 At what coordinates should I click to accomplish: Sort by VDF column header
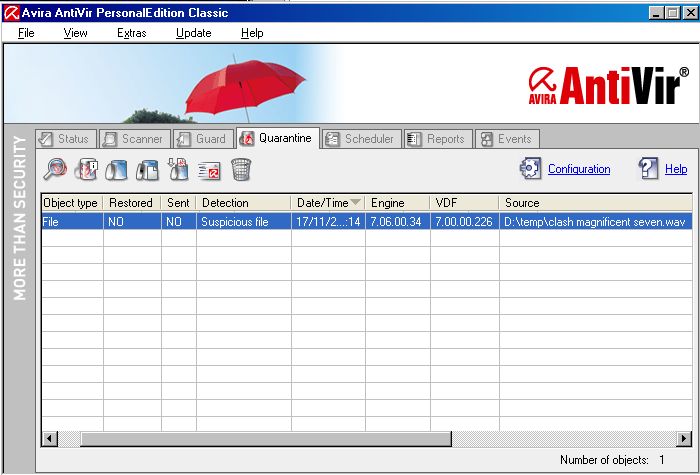point(464,203)
